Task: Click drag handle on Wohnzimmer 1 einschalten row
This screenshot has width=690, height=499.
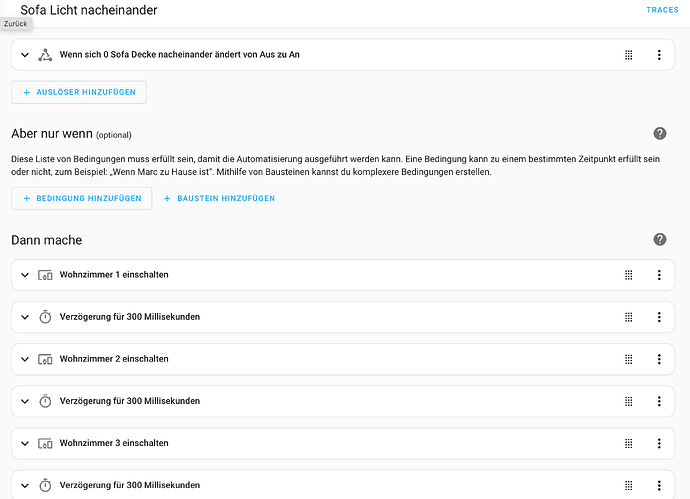Action: pos(629,275)
